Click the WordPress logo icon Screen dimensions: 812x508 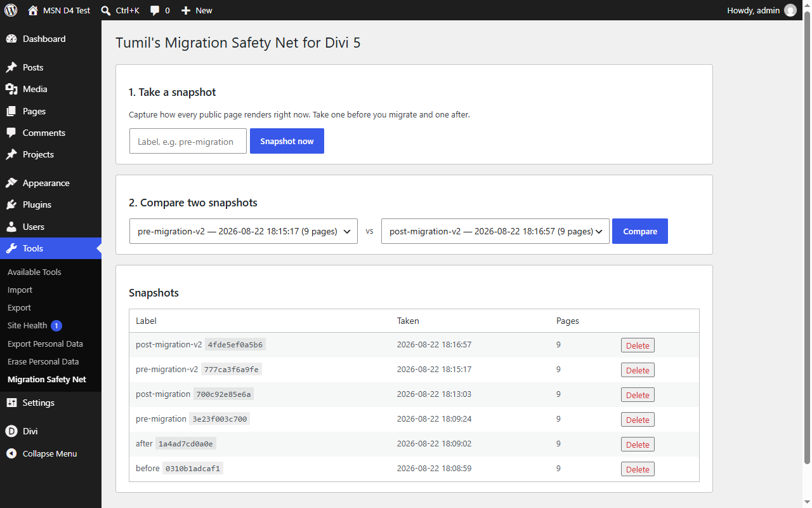point(11,10)
